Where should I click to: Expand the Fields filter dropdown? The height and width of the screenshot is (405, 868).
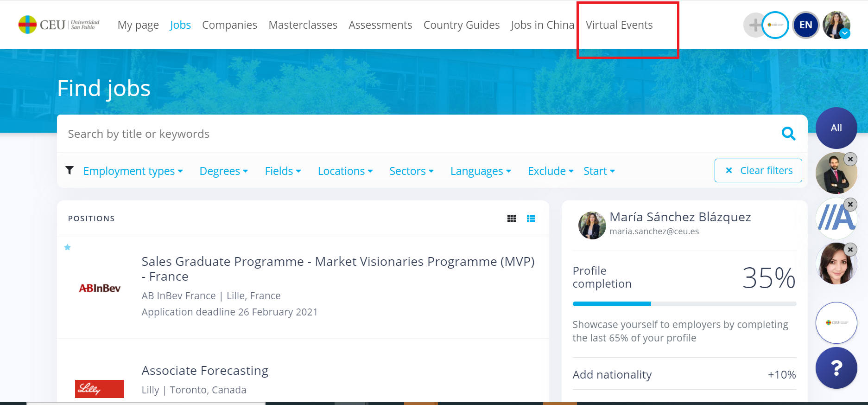click(283, 171)
